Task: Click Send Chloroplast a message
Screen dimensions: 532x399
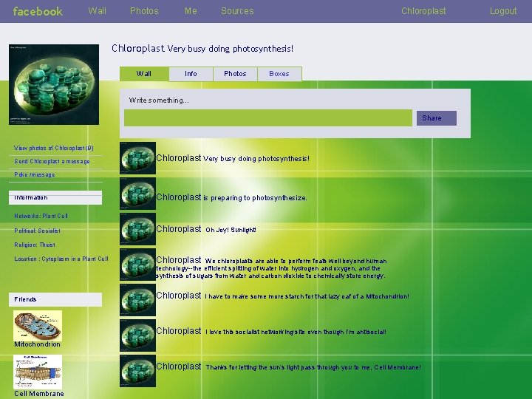Action: point(52,161)
